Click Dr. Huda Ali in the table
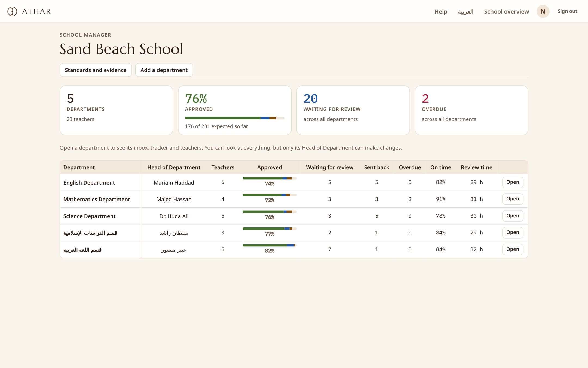Screen dimensions: 588x368 point(174,216)
